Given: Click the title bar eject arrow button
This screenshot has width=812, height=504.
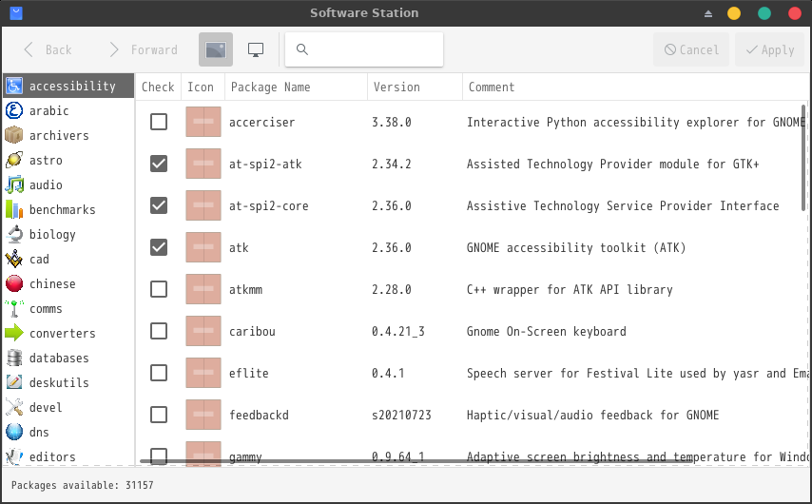Looking at the screenshot, I should [x=708, y=13].
